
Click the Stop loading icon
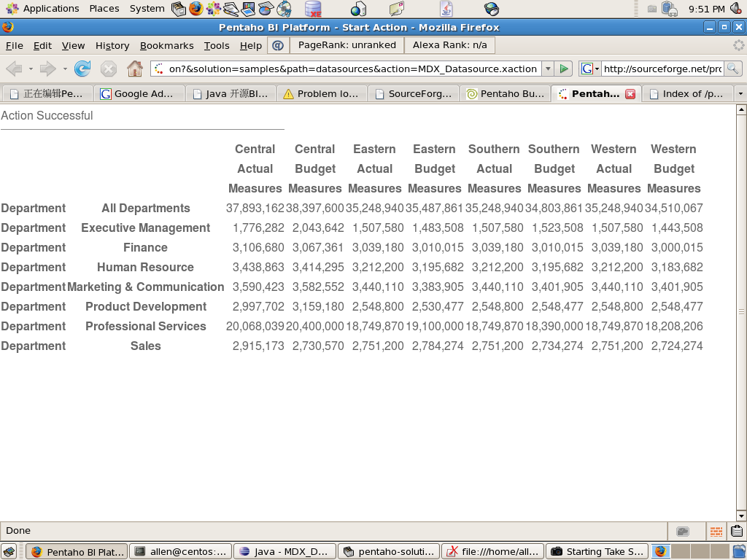[x=109, y=69]
